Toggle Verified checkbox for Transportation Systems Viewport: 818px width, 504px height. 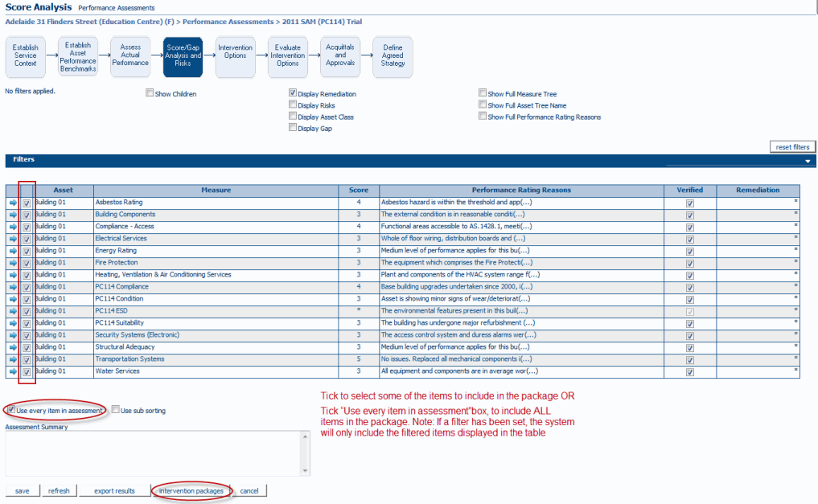(689, 360)
